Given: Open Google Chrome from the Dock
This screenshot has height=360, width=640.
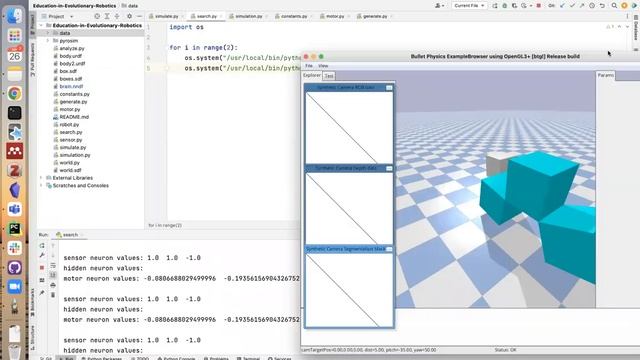Looking at the screenshot, I should click(x=15, y=93).
